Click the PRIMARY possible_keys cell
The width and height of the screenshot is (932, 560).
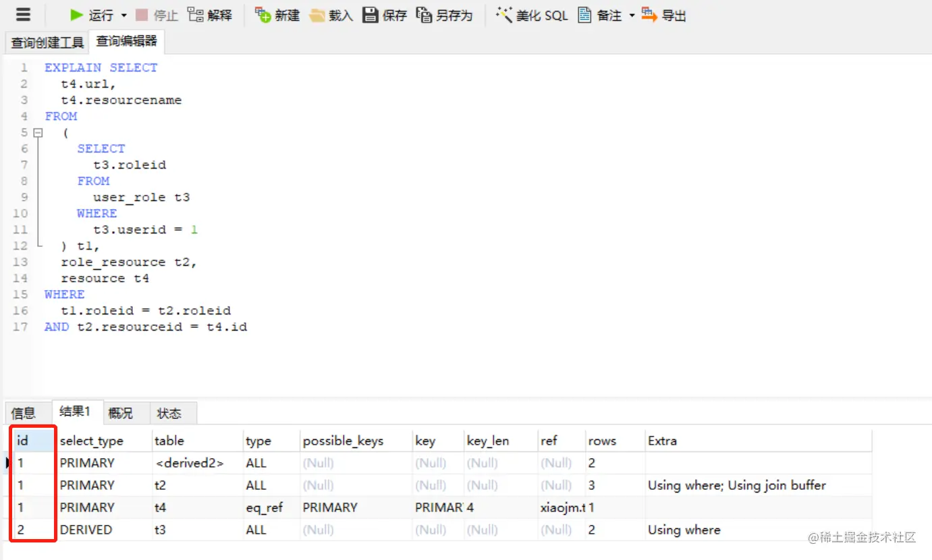356,507
